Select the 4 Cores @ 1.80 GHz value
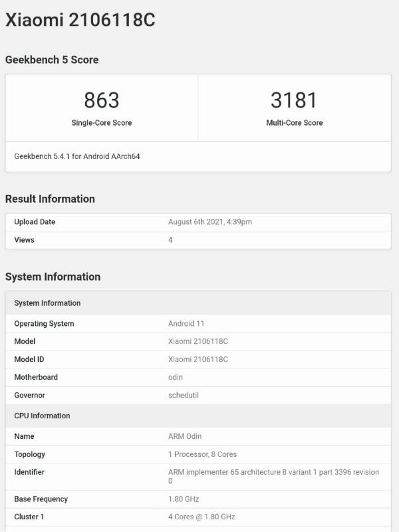The image size is (399, 532). click(x=201, y=517)
